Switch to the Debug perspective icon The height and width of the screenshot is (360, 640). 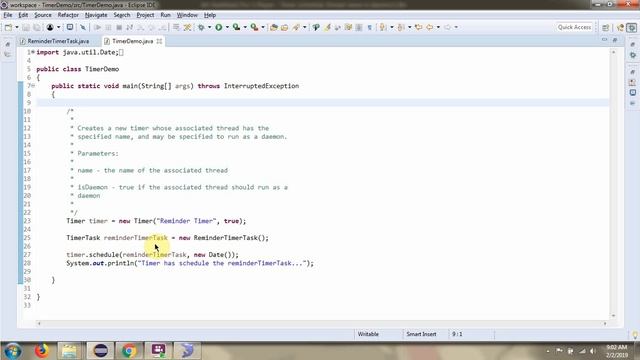632,27
